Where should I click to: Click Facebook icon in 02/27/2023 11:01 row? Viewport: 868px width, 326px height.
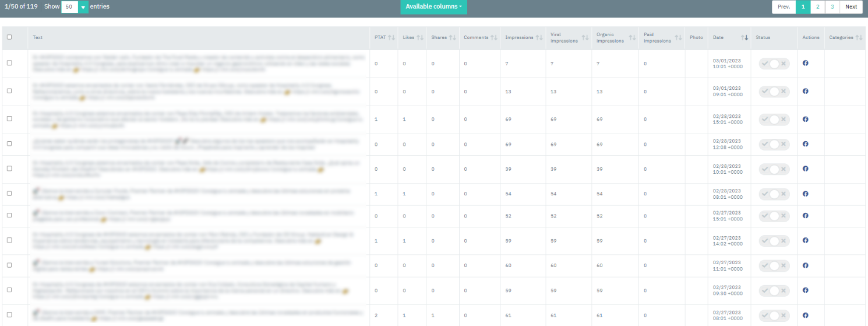tap(805, 265)
